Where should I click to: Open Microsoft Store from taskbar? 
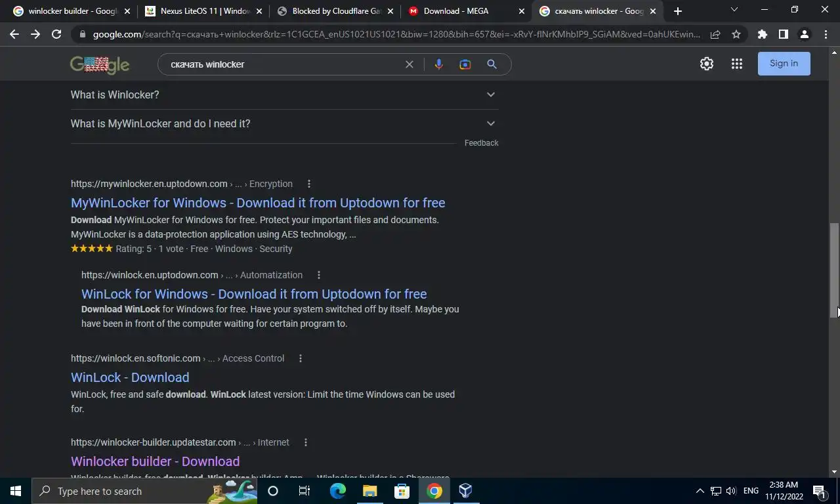402,491
